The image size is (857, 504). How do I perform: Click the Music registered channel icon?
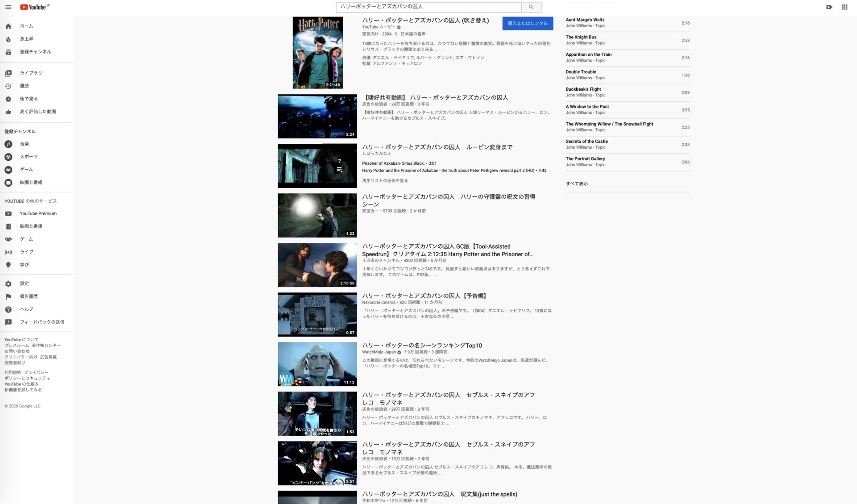9,143
